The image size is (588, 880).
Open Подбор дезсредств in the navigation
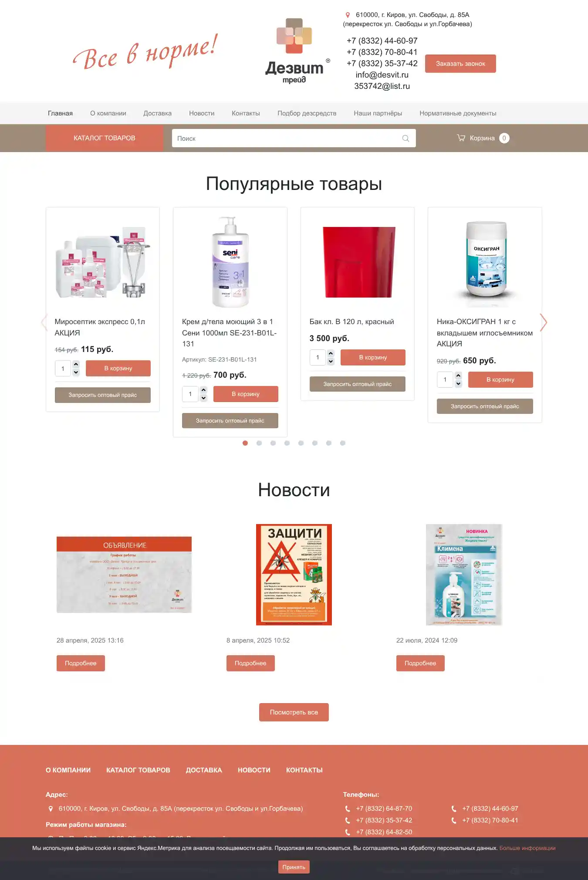coord(307,113)
